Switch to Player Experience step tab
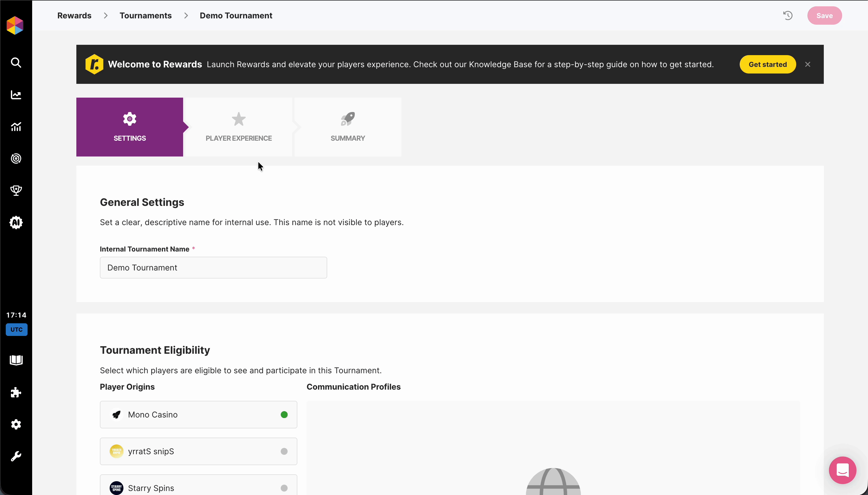Screen dimensions: 868x495 239,127
